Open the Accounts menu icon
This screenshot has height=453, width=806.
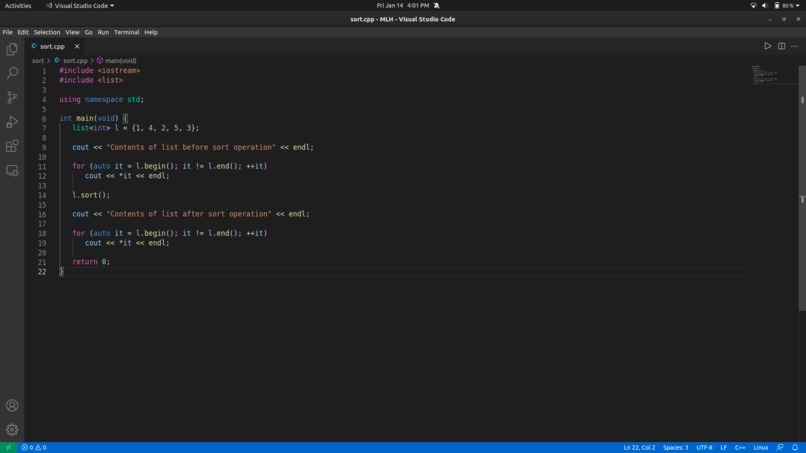point(12,405)
